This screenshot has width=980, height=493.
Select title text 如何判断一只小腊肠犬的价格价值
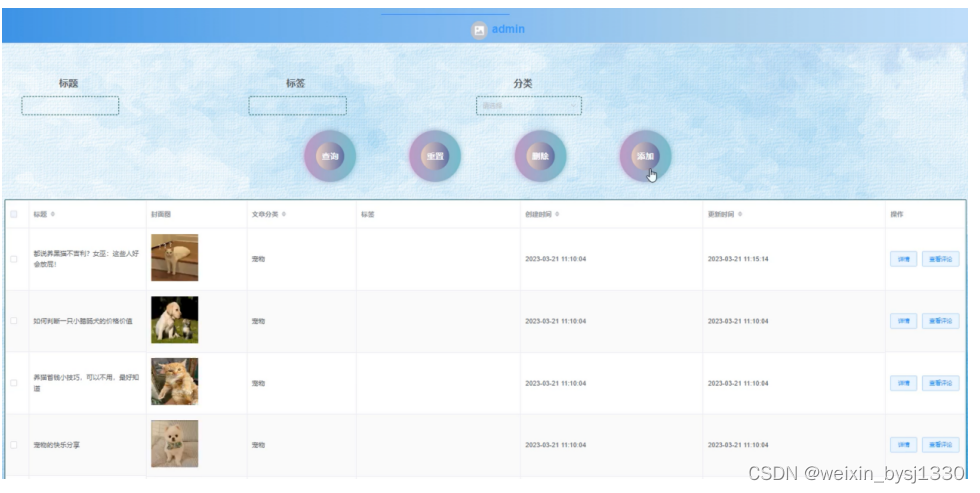point(82,321)
